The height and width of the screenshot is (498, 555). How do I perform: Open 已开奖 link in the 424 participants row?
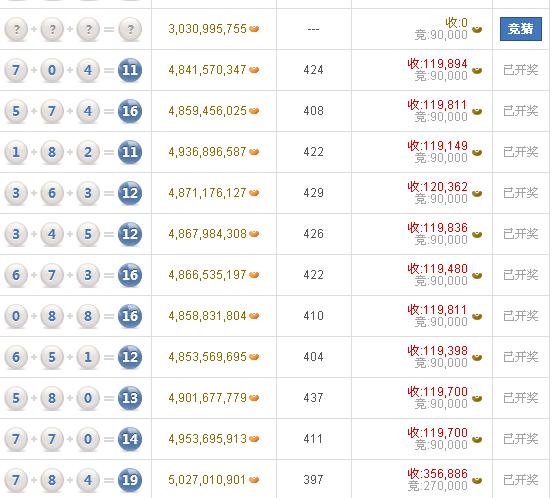[520, 70]
